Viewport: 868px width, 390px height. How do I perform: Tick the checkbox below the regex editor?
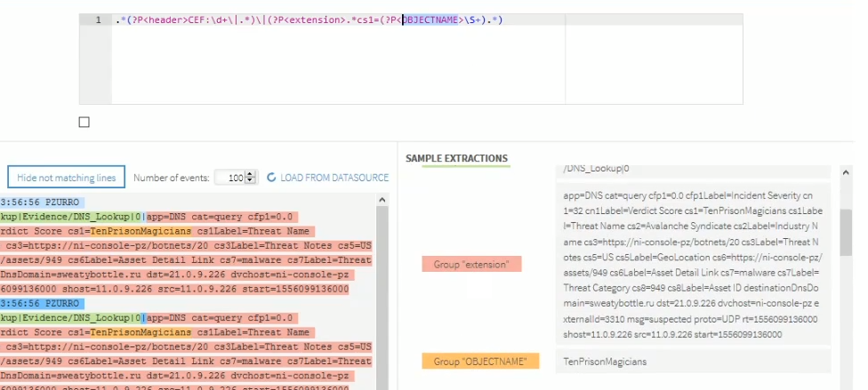pos(84,123)
